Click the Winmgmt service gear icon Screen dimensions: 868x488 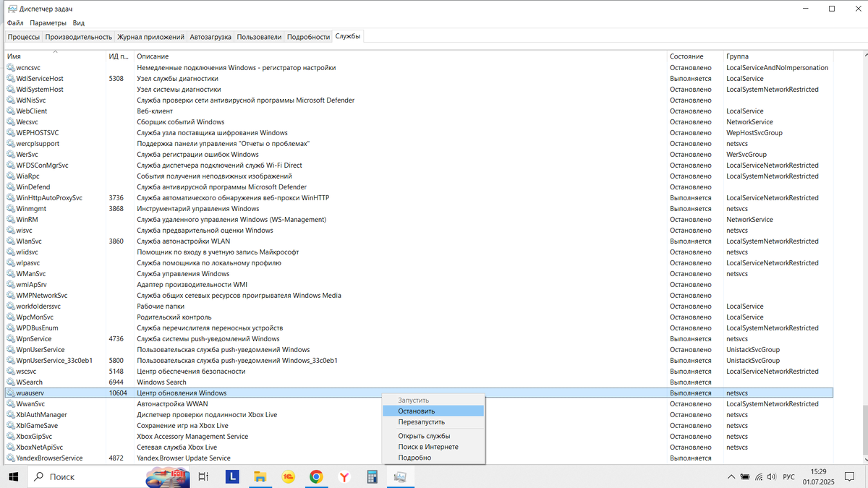tap(10, 209)
